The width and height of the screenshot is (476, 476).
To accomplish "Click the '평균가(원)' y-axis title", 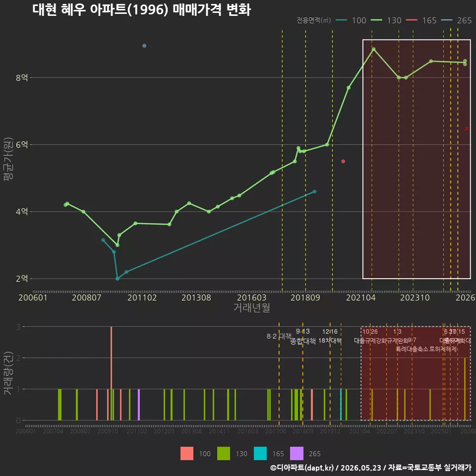I will 8,159.
